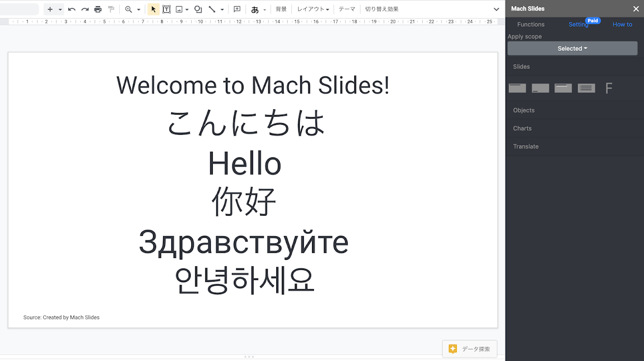Click the 背景 background button
This screenshot has height=361, width=644.
click(281, 9)
